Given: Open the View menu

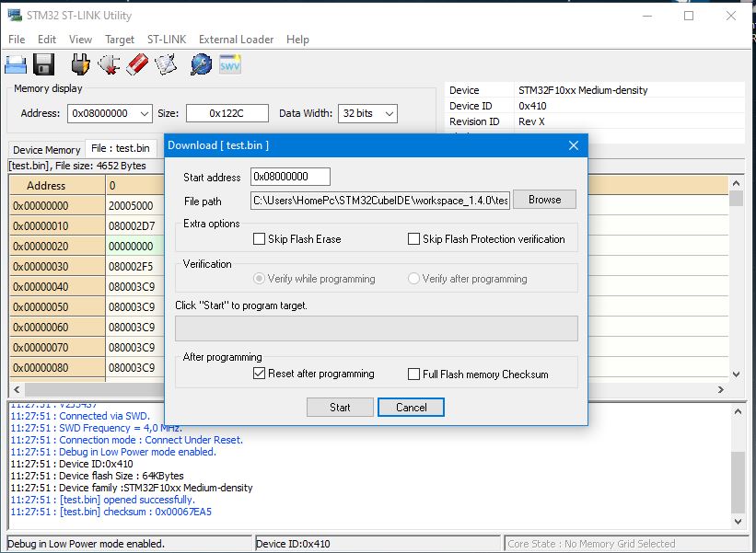Looking at the screenshot, I should point(80,40).
